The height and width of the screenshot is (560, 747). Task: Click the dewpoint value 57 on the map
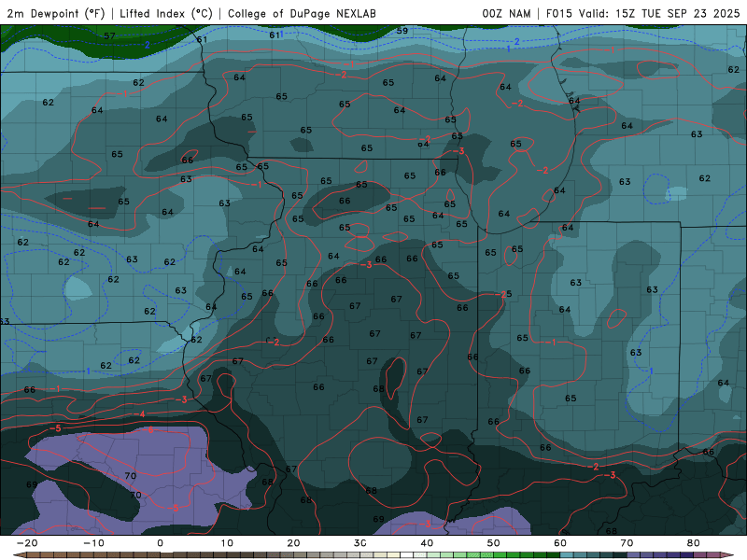coord(109,35)
